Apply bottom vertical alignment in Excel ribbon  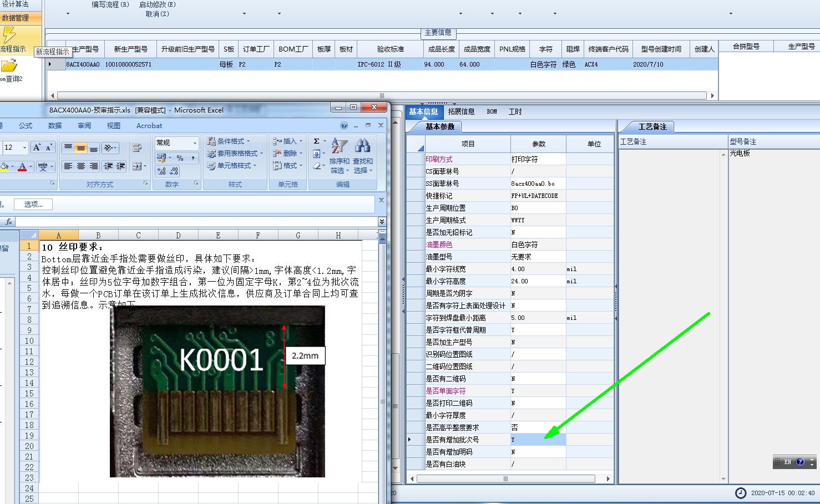coord(94,147)
